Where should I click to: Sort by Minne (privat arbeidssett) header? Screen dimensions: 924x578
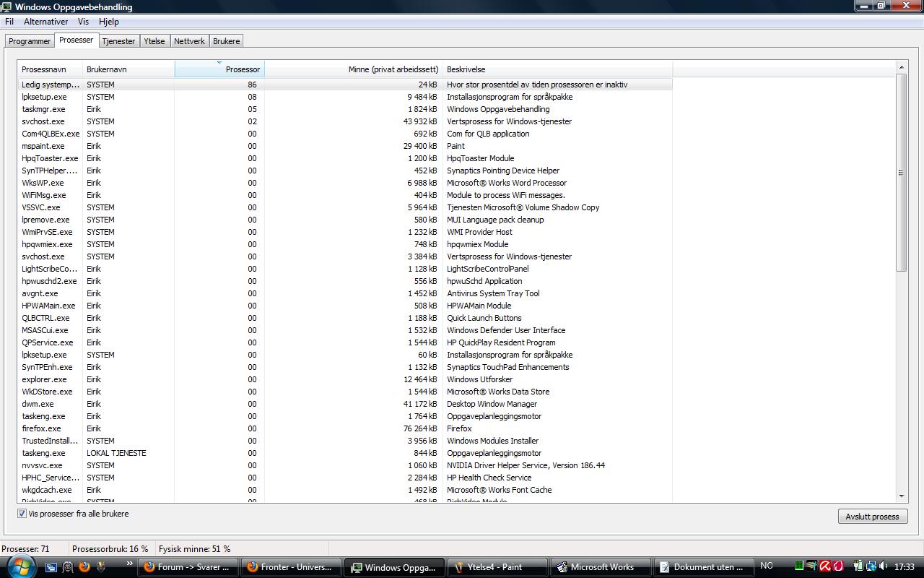[354, 69]
